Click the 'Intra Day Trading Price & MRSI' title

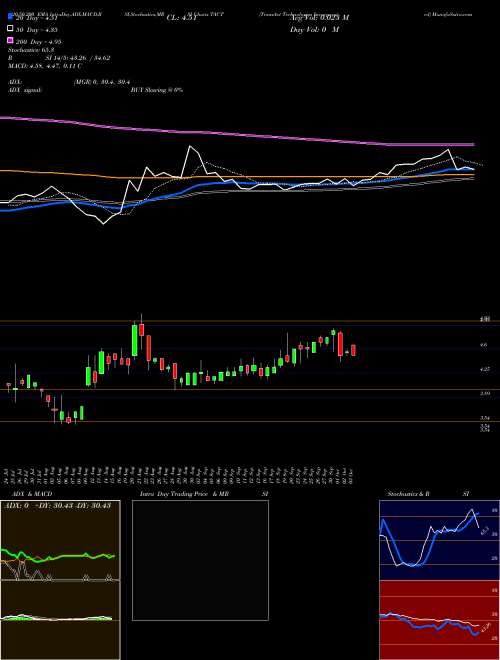point(204,494)
